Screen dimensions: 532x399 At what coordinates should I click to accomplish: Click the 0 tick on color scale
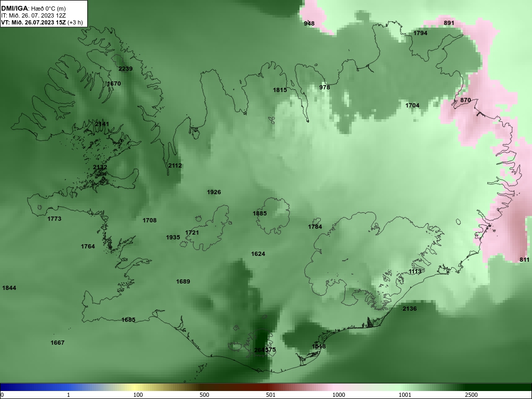click(x=2, y=395)
